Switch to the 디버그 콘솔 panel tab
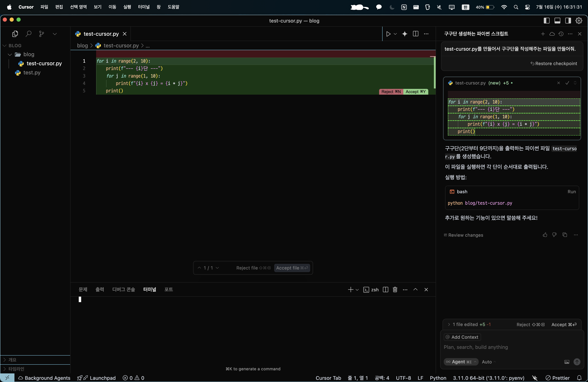The image size is (588, 382). click(x=123, y=289)
